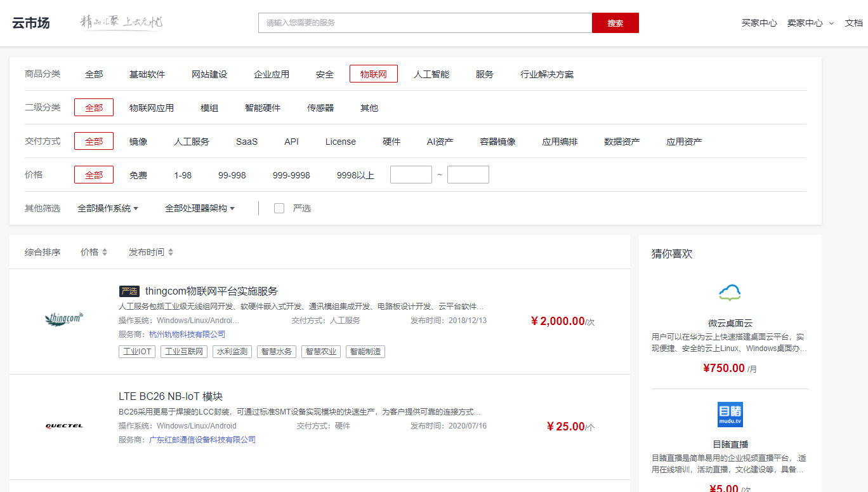Click the minimum price input box

point(411,175)
